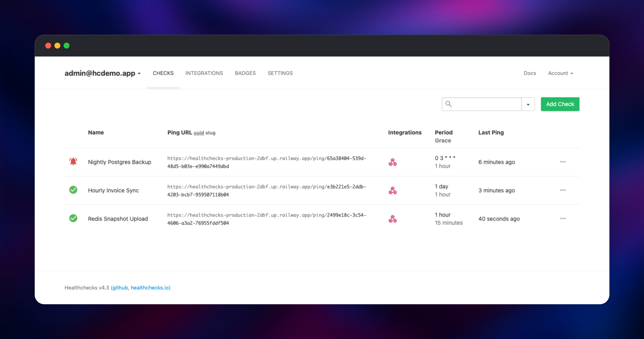Image resolution: width=644 pixels, height=339 pixels.
Task: Switch to the Checks tab
Action: point(163,73)
